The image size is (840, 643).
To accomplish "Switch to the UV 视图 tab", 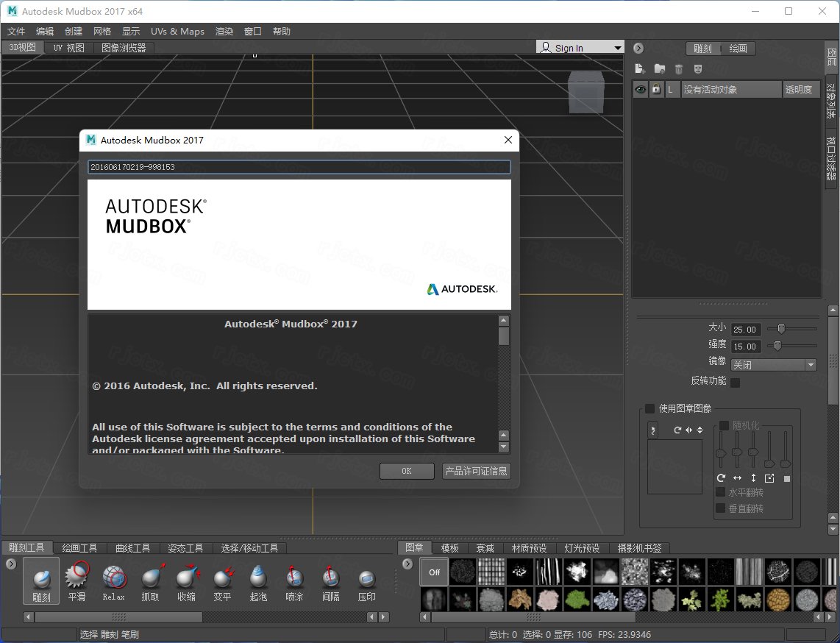I will tap(68, 48).
